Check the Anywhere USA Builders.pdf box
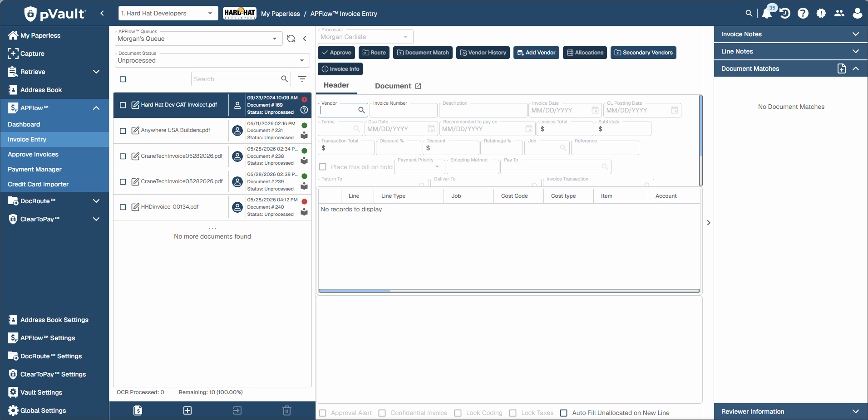868x420 pixels. (x=123, y=131)
